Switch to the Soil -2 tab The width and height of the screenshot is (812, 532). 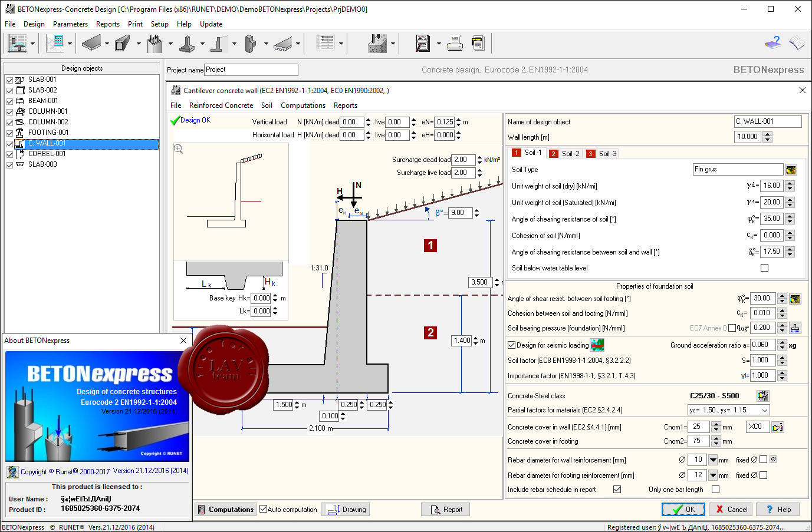565,154
